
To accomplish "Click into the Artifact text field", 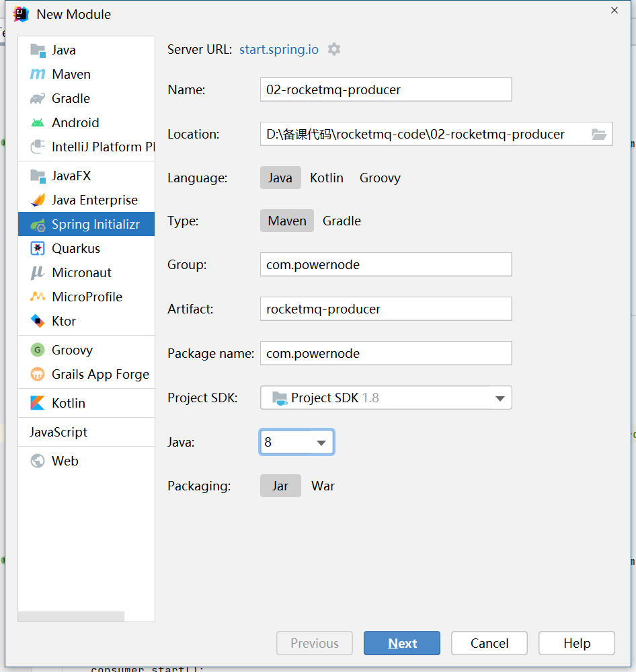I will point(385,309).
